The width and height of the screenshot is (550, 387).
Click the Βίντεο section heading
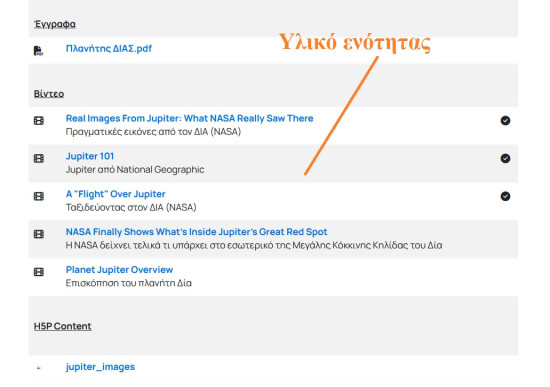pyautogui.click(x=49, y=94)
